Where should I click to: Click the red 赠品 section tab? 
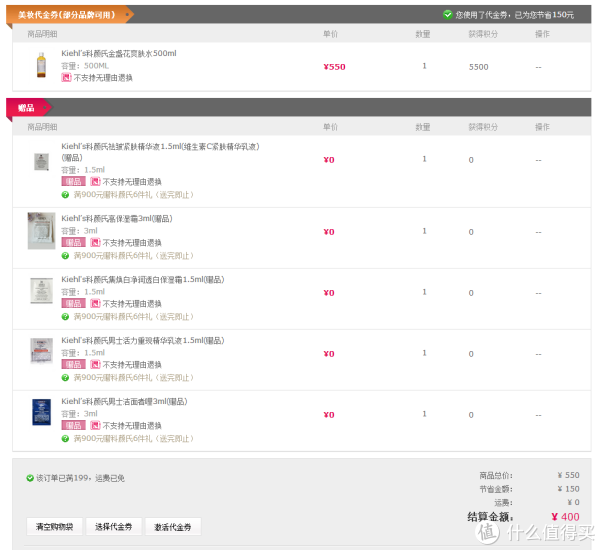[x=29, y=108]
